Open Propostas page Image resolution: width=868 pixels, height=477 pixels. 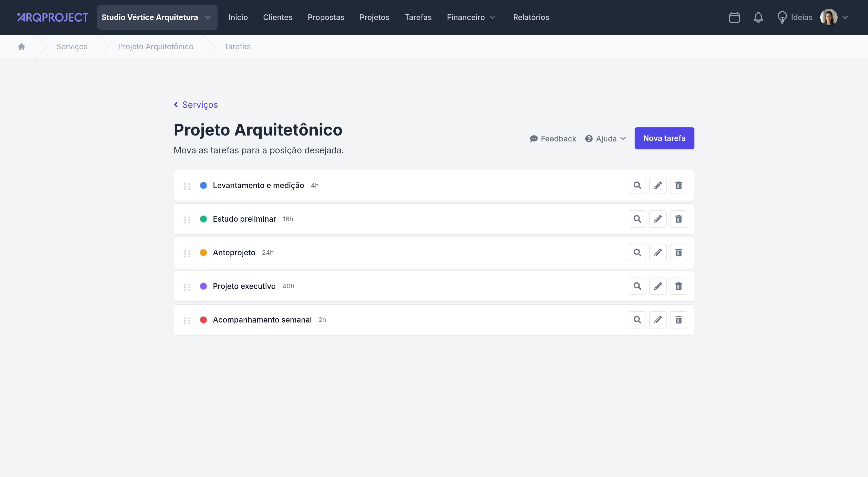pos(326,17)
